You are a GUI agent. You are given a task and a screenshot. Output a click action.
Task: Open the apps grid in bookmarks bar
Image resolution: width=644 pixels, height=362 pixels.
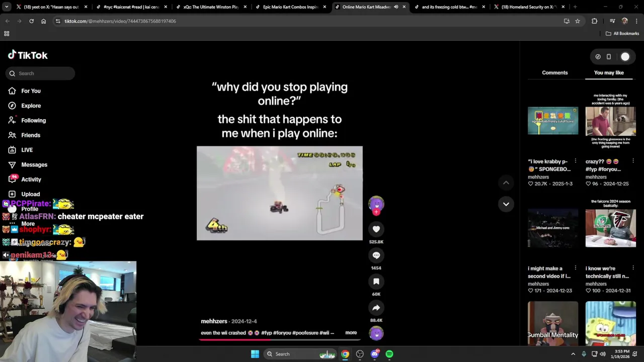(7, 34)
